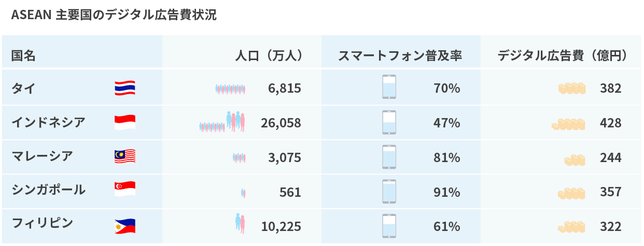Click the タイ country name
This screenshot has height=246, width=644.
click(x=23, y=88)
